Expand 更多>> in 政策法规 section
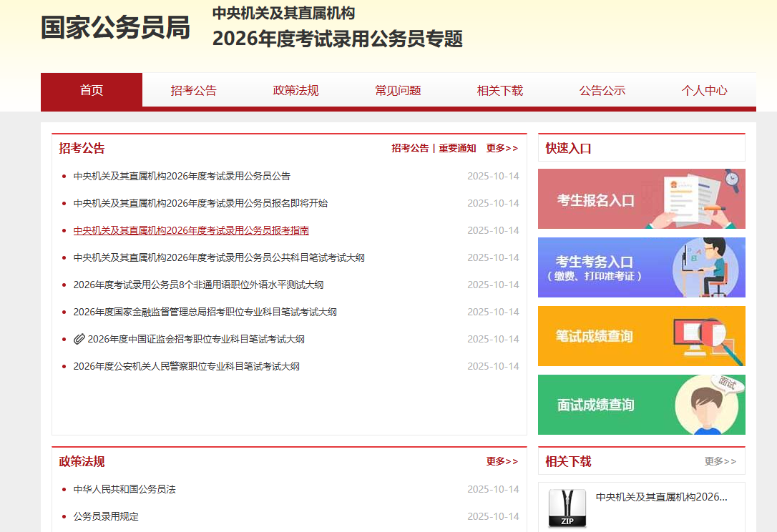This screenshot has height=532, width=777. [x=502, y=461]
